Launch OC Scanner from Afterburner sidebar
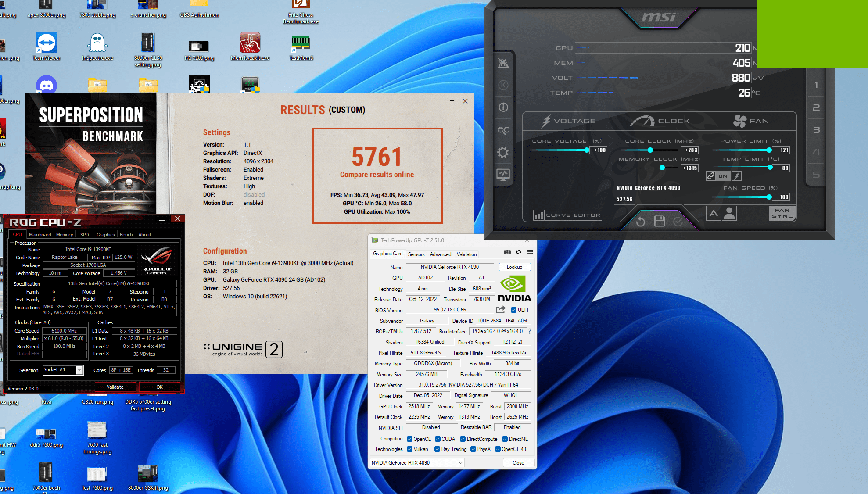This screenshot has height=494, width=868. (x=503, y=130)
